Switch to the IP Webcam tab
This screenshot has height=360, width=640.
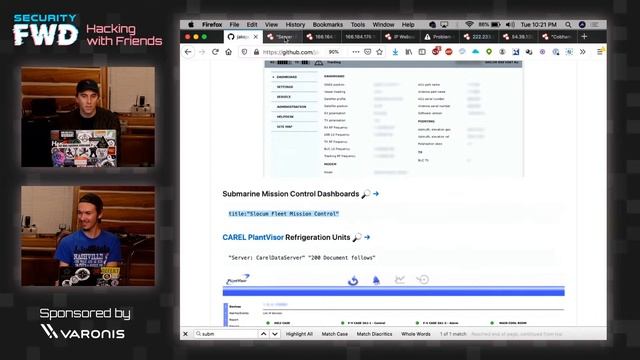coord(400,37)
